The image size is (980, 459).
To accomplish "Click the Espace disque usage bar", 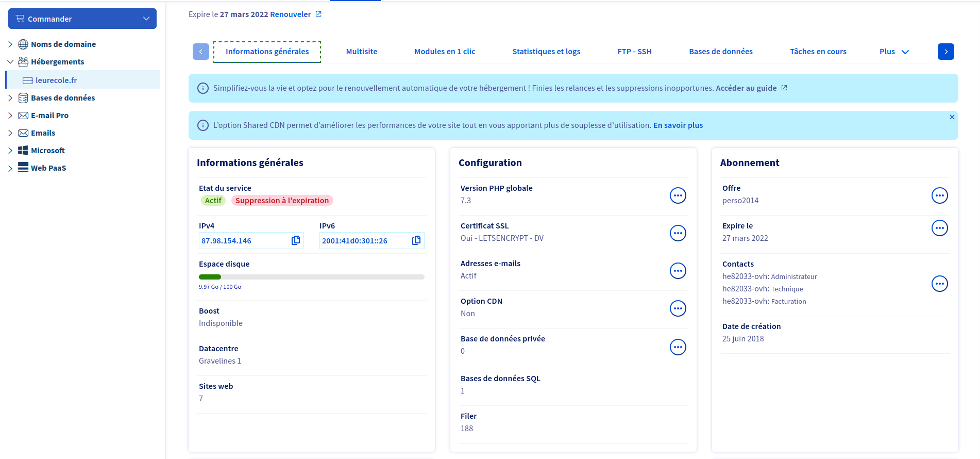I will (311, 277).
